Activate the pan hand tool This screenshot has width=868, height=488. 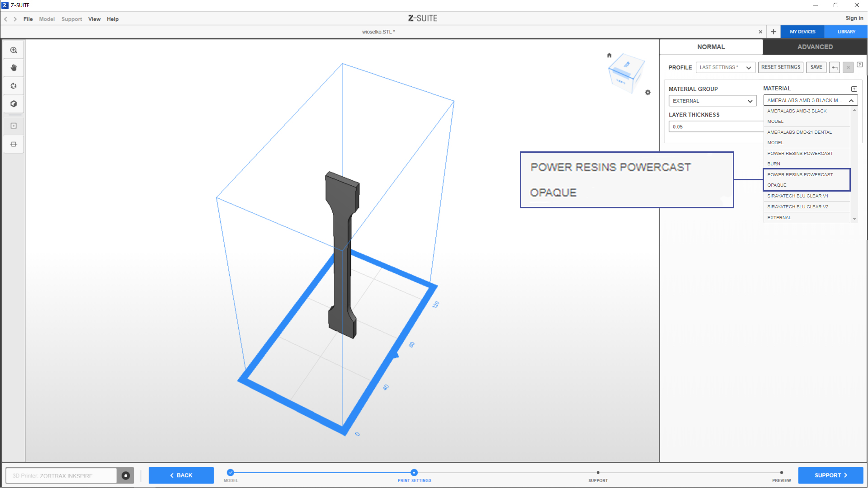click(x=14, y=68)
